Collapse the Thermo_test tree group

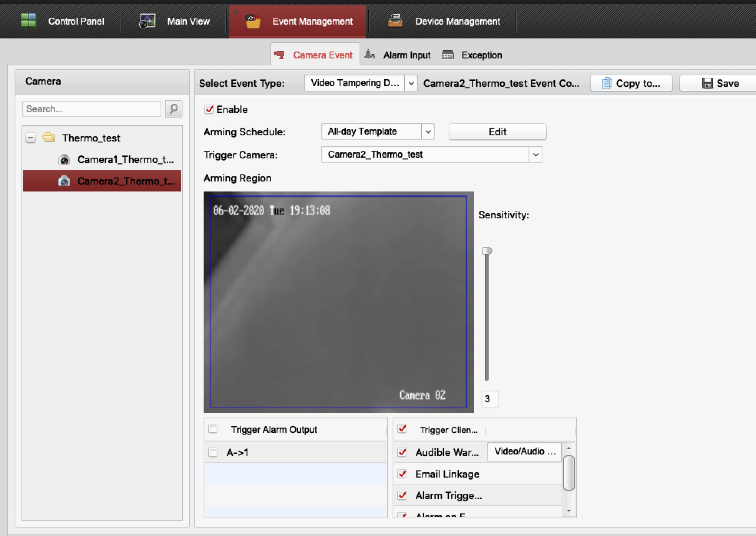[x=31, y=138]
